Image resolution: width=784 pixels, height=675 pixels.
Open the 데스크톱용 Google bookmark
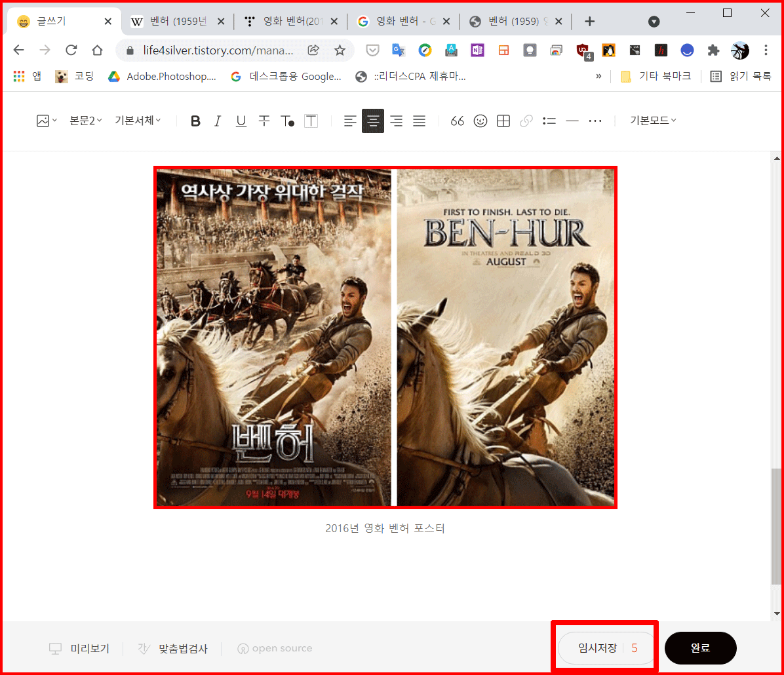coord(286,77)
